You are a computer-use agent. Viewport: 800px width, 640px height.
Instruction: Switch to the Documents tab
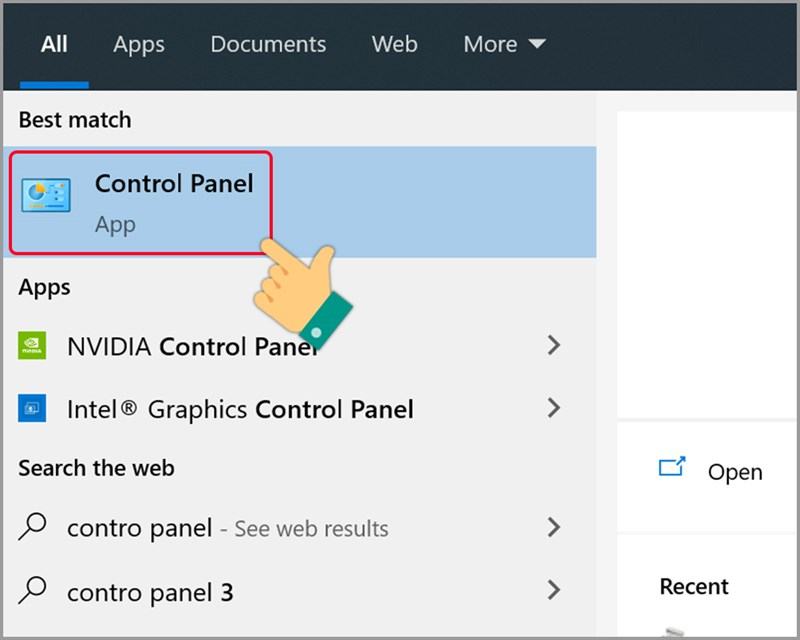pos(268,44)
